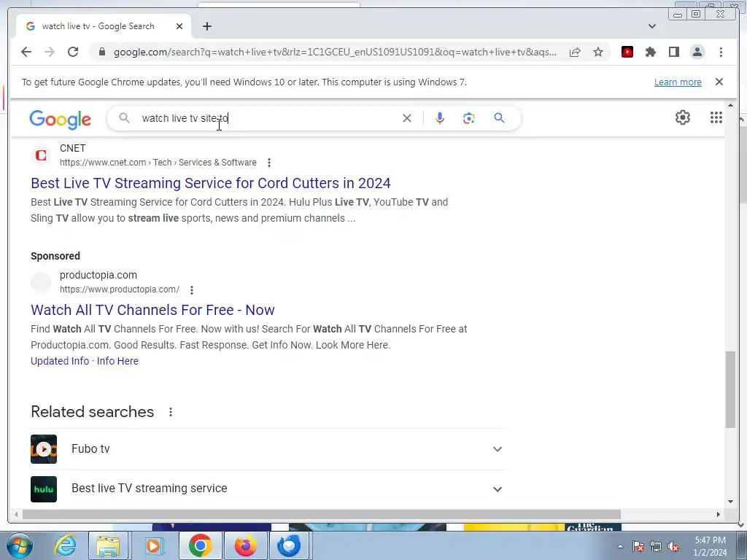Clear the search box text
Image resolution: width=747 pixels, height=560 pixels.
tap(407, 118)
